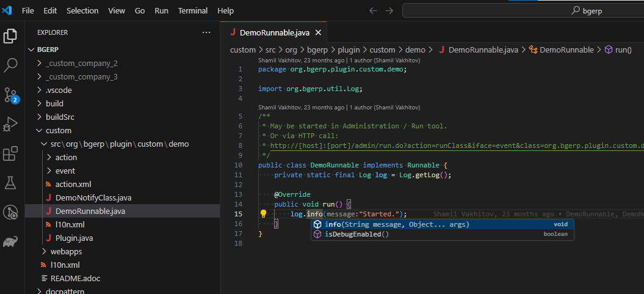Click the run() breadcrumb item
Viewport: 644px width, 294px height.
[623, 50]
